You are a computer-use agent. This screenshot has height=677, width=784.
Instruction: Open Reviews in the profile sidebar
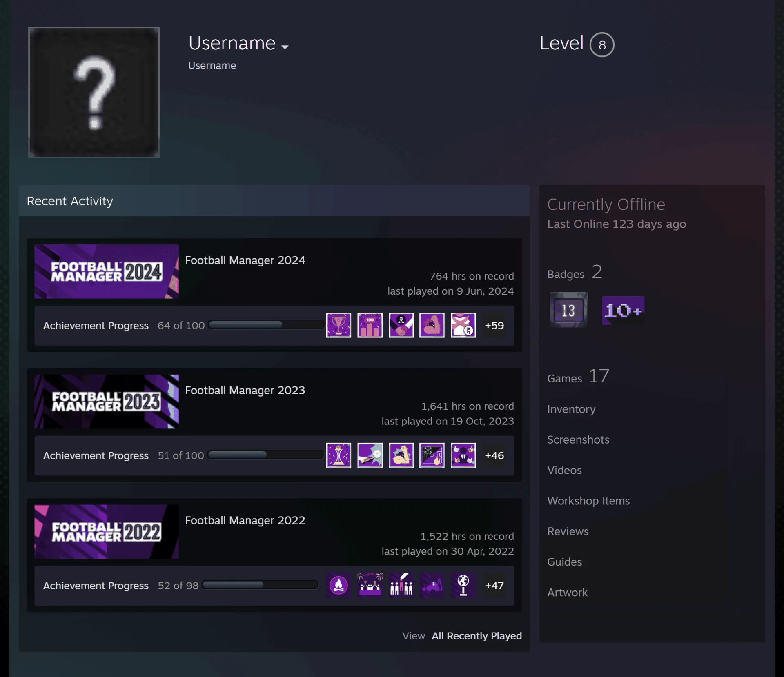point(568,531)
